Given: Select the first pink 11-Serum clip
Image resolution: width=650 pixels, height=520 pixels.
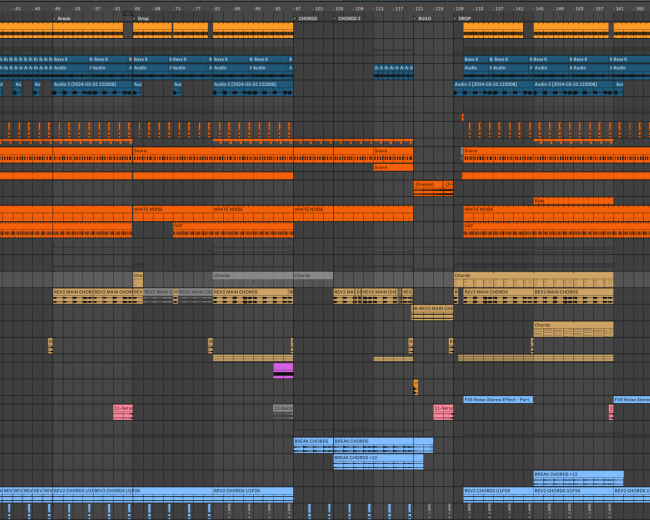Looking at the screenshot, I should pyautogui.click(x=123, y=408).
